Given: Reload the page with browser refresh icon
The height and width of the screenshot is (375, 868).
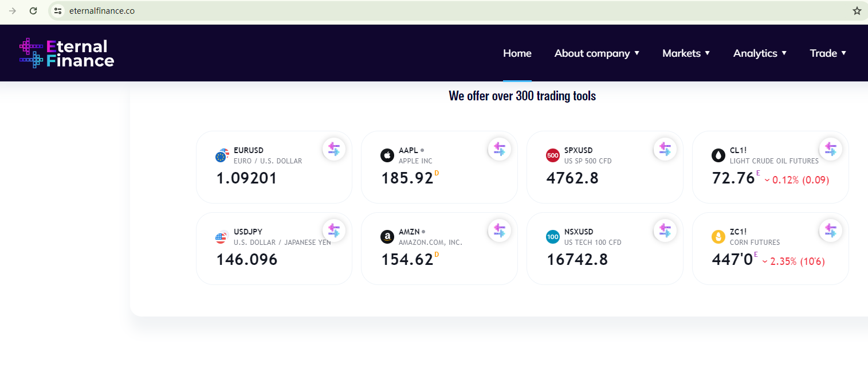Looking at the screenshot, I should pyautogui.click(x=33, y=11).
